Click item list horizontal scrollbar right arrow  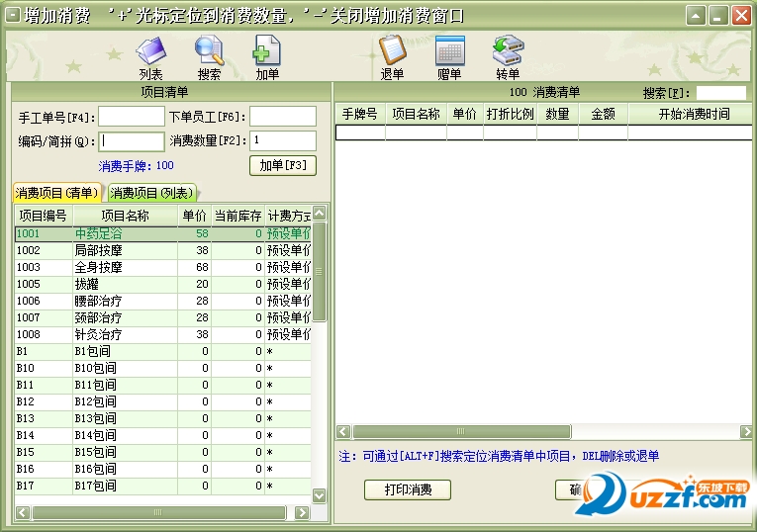pyautogui.click(x=302, y=512)
